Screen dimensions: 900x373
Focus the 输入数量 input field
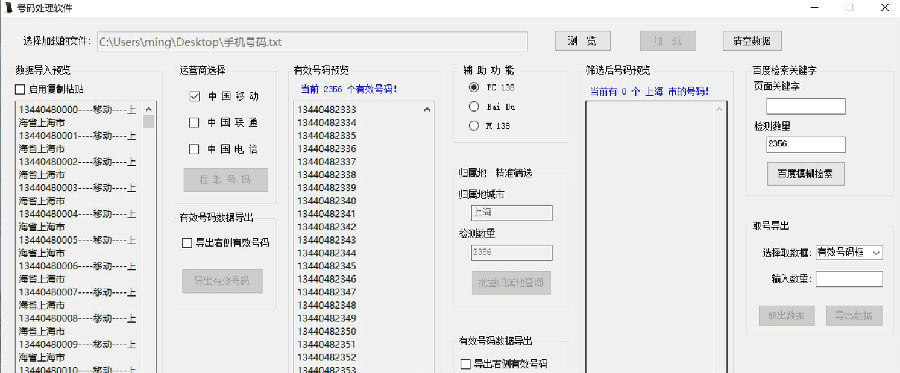pos(849,279)
